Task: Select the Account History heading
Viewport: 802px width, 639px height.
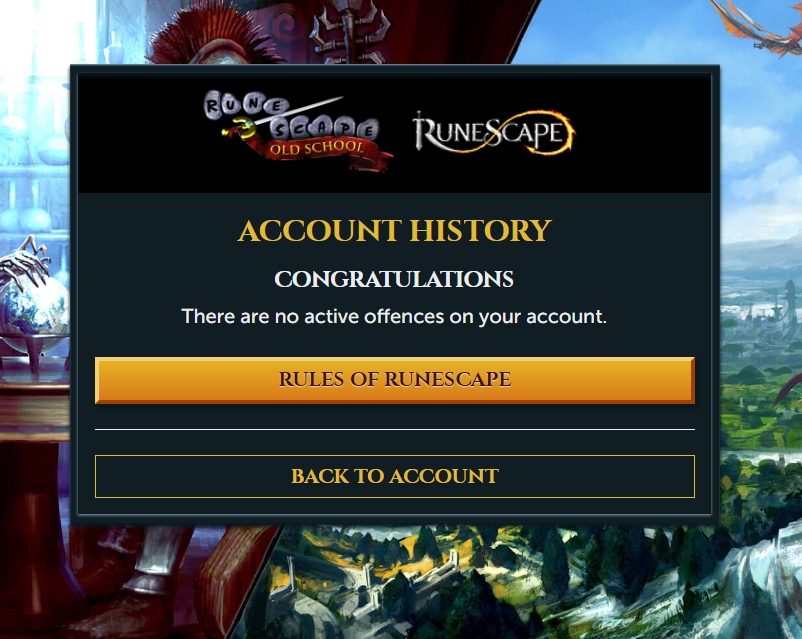Action: tap(394, 230)
